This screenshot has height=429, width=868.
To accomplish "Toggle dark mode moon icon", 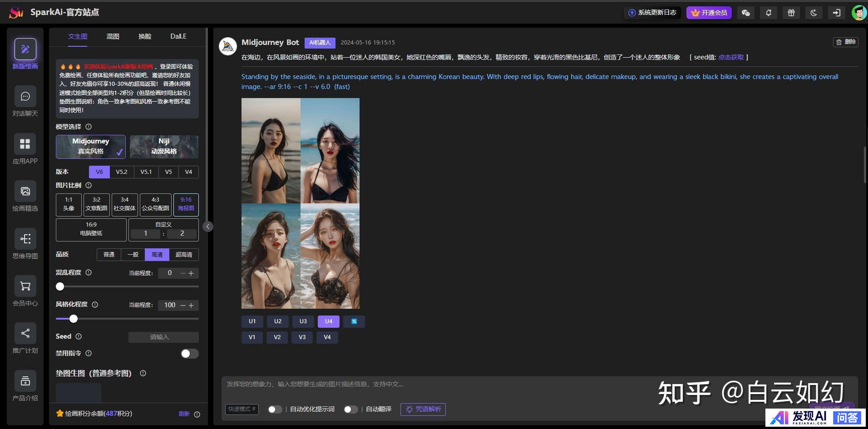I will [x=814, y=13].
